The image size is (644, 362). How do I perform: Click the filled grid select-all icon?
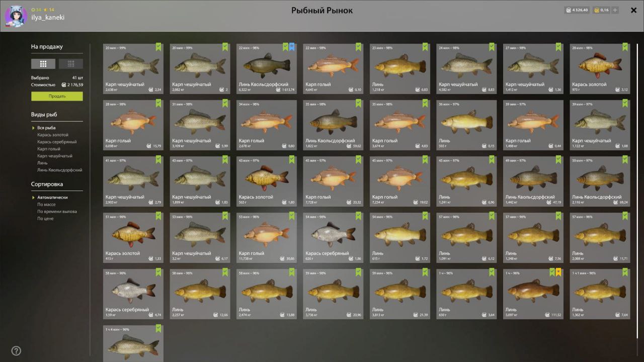43,64
